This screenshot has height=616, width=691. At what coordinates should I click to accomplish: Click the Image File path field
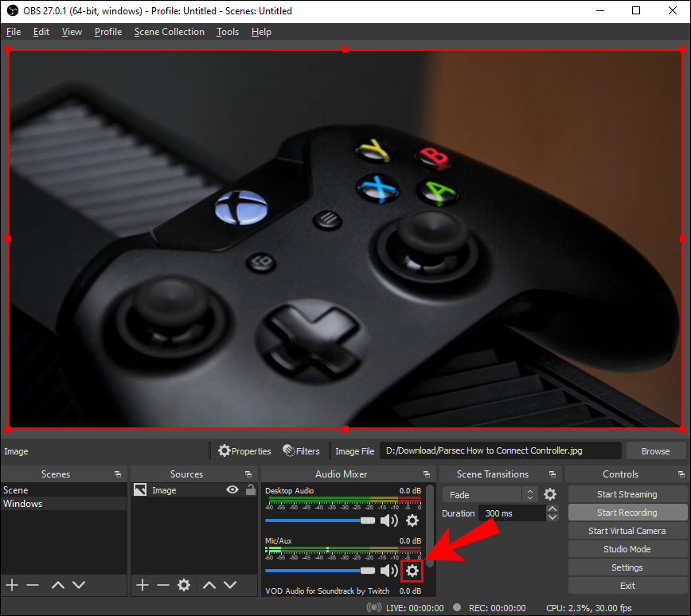(x=500, y=450)
